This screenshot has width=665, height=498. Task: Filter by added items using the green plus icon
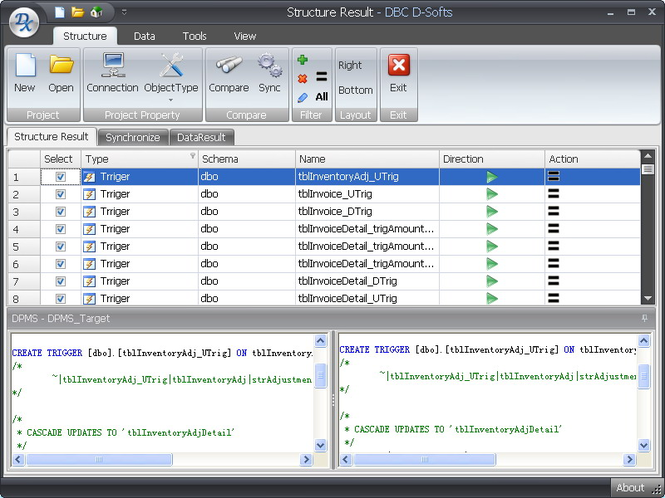302,60
